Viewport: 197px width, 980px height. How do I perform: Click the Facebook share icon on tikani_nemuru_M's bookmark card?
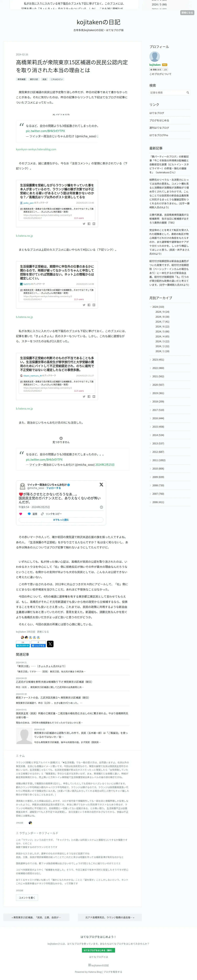pyautogui.click(x=89, y=396)
